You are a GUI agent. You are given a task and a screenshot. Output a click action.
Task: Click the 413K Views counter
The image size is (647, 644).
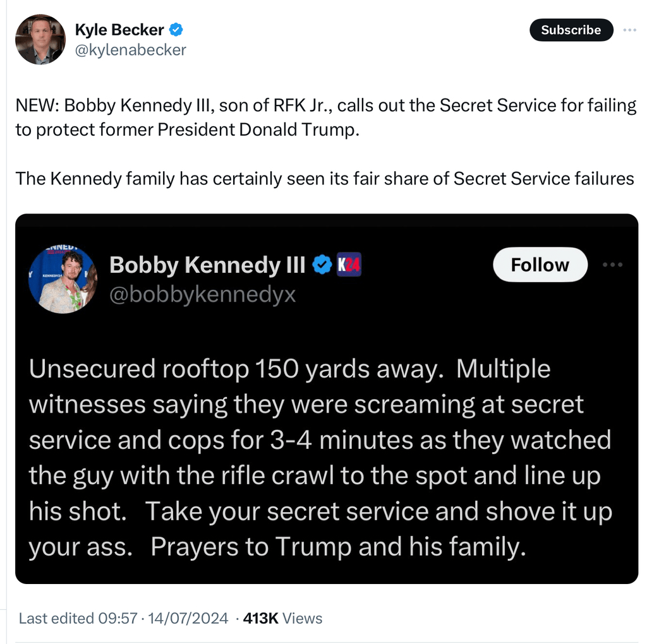(282, 619)
